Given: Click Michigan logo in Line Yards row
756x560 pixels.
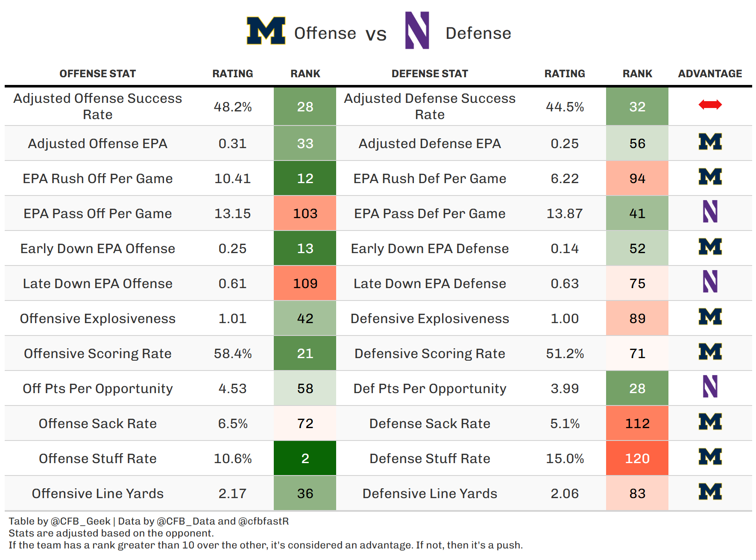Looking at the screenshot, I should (x=710, y=492).
